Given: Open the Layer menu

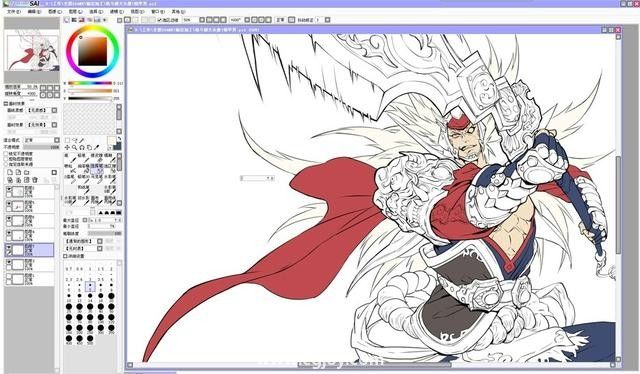Looking at the screenshot, I should click(76, 12).
